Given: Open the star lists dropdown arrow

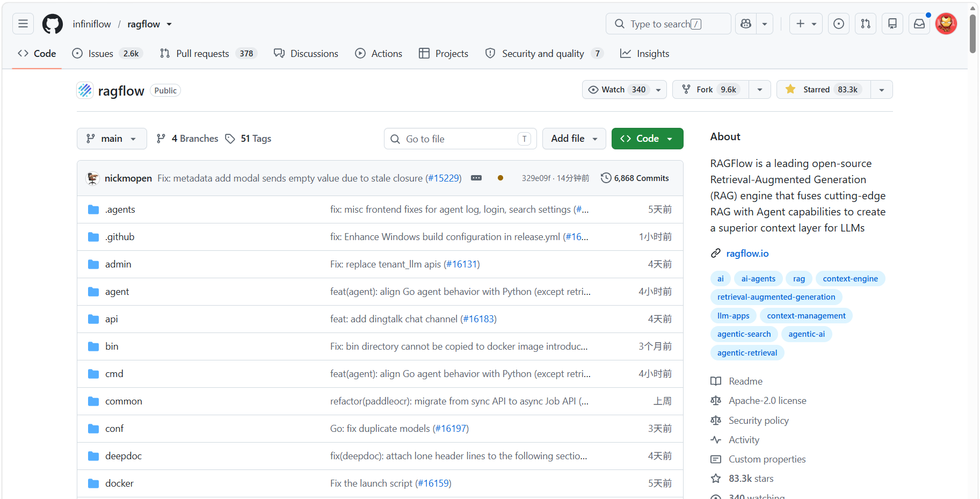Looking at the screenshot, I should 882,90.
